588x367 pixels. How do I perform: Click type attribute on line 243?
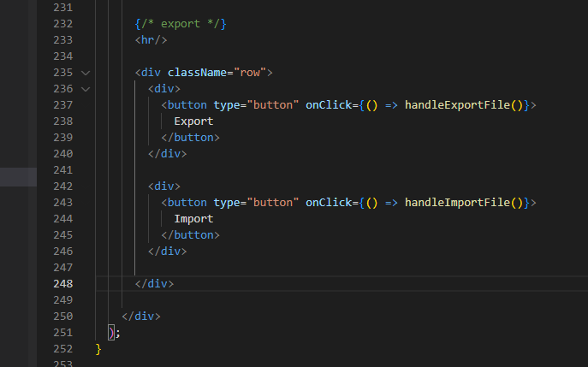pos(227,203)
